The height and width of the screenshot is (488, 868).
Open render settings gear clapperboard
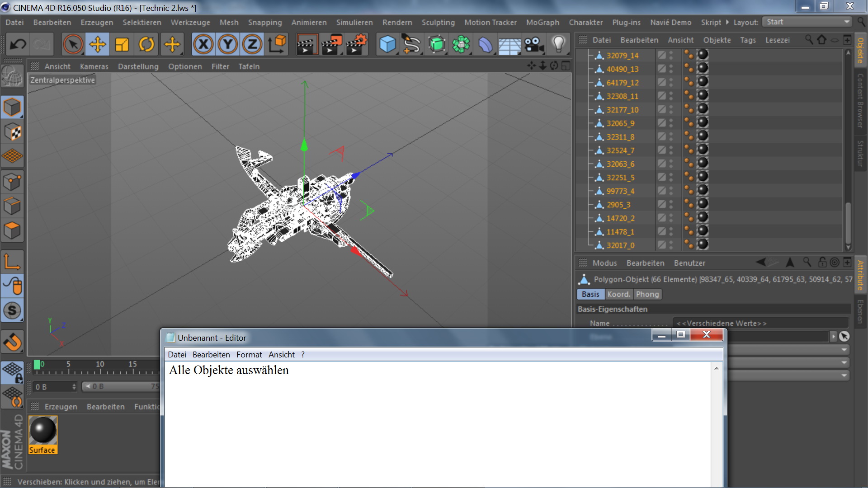(x=356, y=44)
